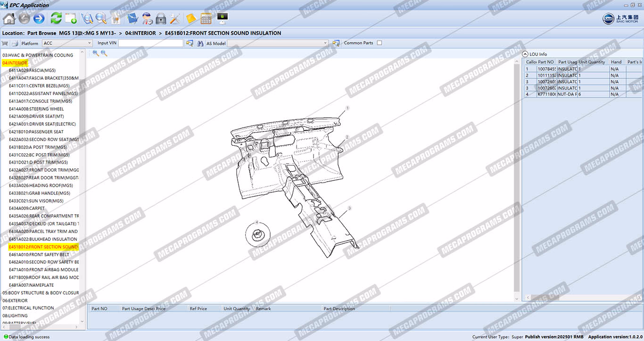Image resolution: width=644 pixels, height=341 pixels.
Task: Open the wrench and screwdriver tools icon
Action: pos(175,18)
